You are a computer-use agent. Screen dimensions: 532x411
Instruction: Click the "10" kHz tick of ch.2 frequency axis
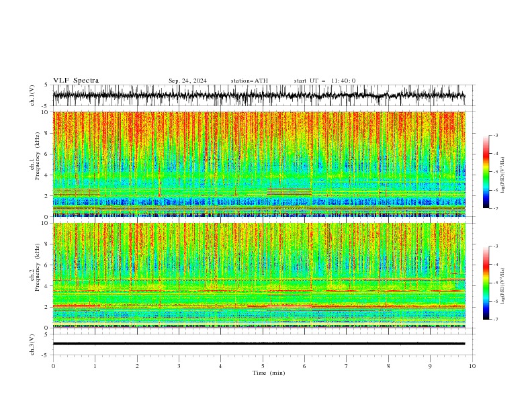[46, 223]
